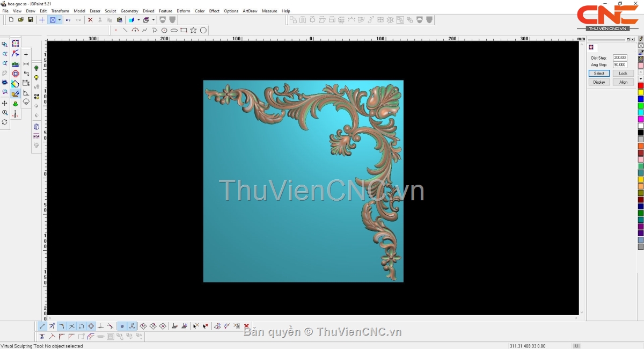
Task: Click the red X delete icon
Action: [90, 20]
